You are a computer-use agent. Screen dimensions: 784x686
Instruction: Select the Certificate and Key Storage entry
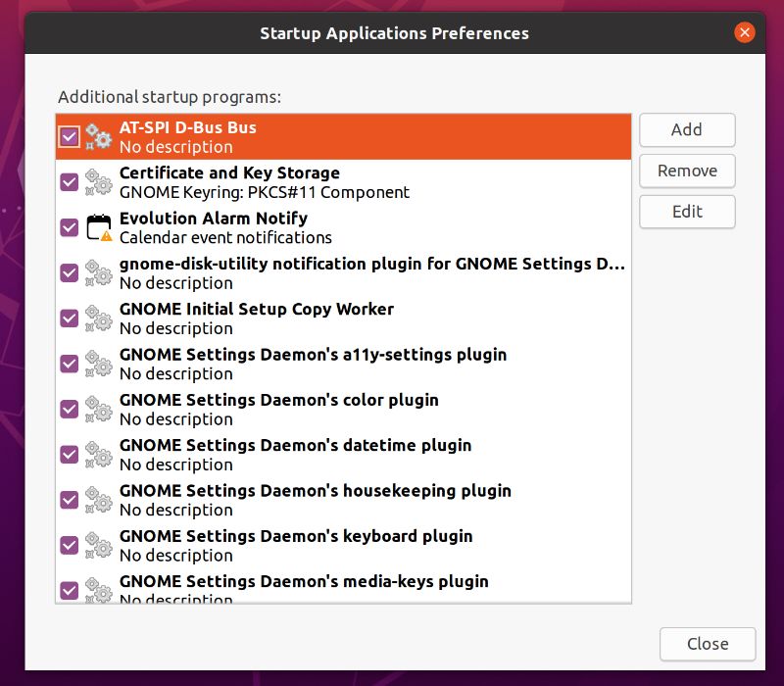343,182
